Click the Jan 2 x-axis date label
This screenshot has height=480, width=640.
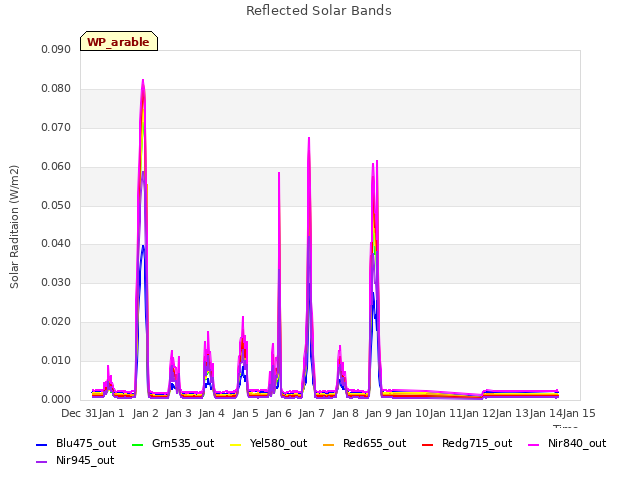click(x=145, y=413)
